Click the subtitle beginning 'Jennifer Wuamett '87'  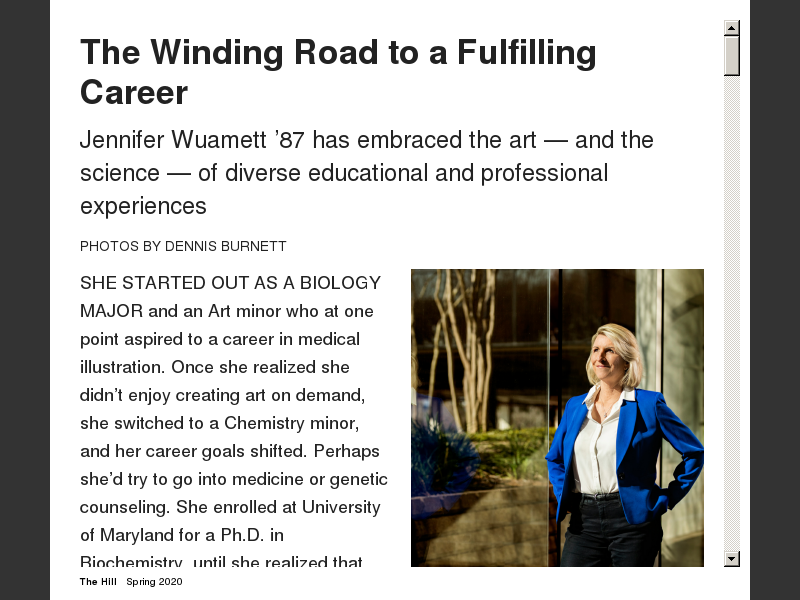click(366, 172)
